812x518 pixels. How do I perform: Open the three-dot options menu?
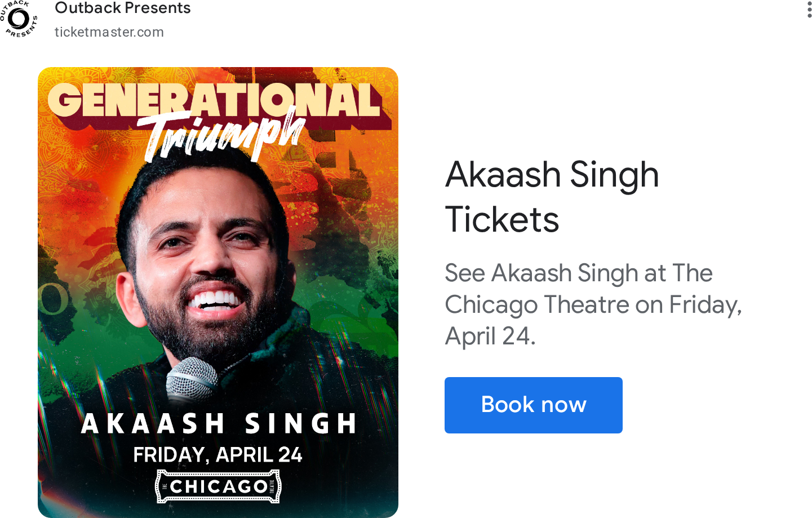[x=809, y=10]
